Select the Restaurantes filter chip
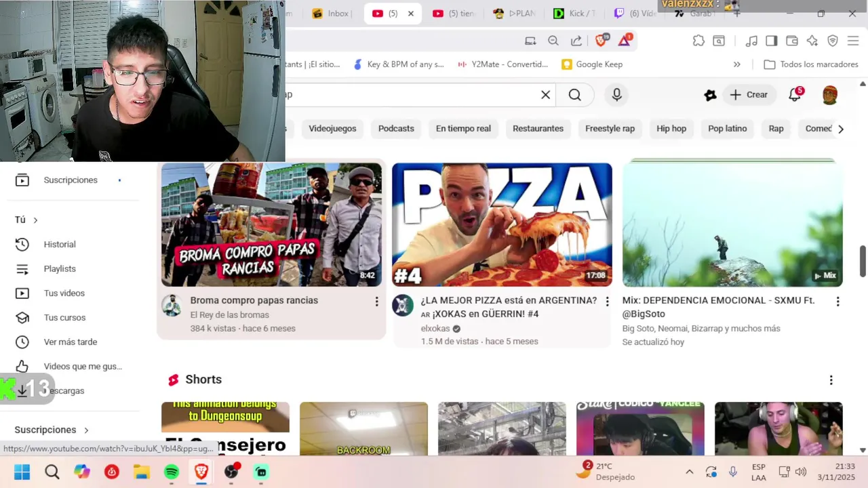 (x=538, y=129)
